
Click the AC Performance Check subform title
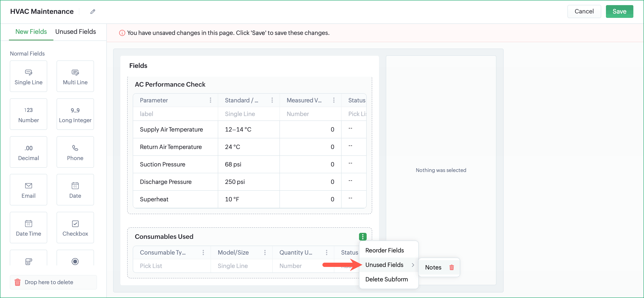coord(170,85)
